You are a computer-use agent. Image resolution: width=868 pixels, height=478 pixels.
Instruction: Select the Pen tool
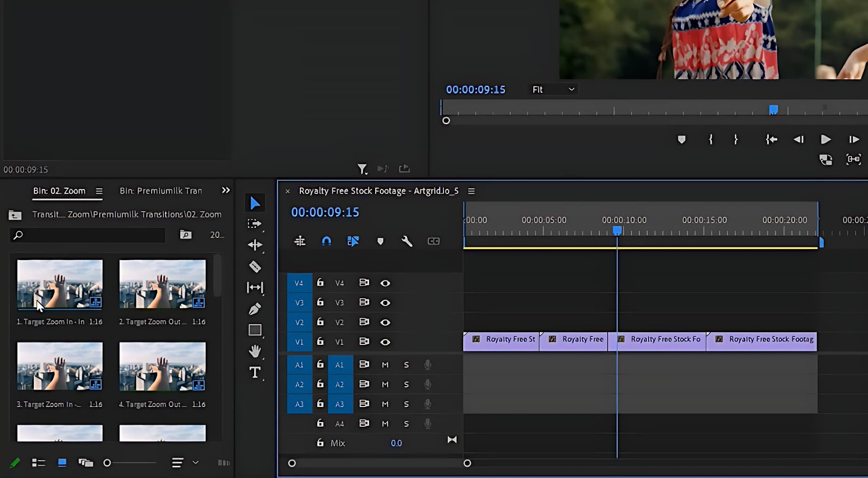coord(255,309)
